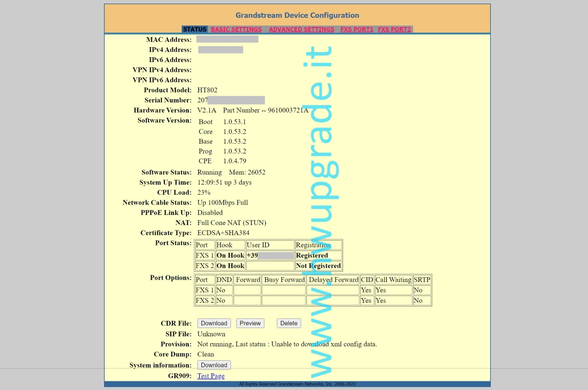The image size is (588, 390).
Task: Download the CDR file
Action: (x=214, y=323)
